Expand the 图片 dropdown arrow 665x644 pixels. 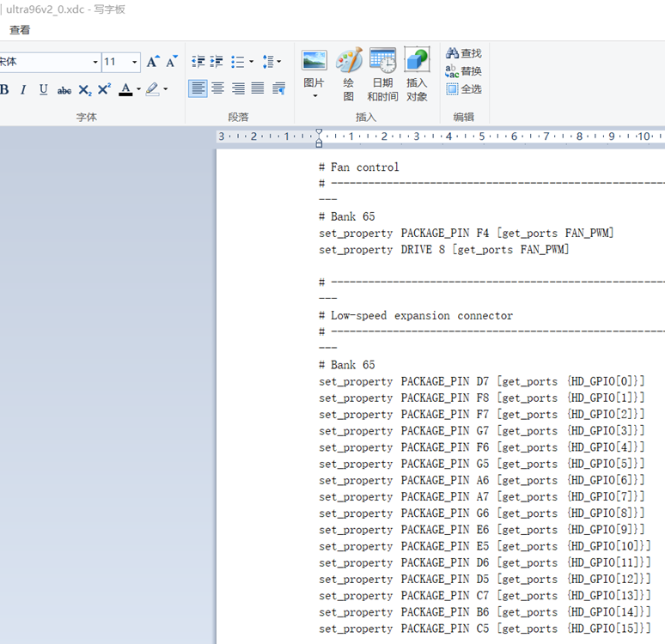coord(315,96)
